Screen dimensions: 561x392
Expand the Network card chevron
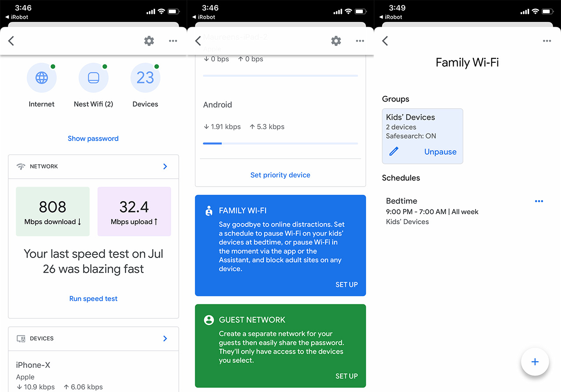pos(165,166)
